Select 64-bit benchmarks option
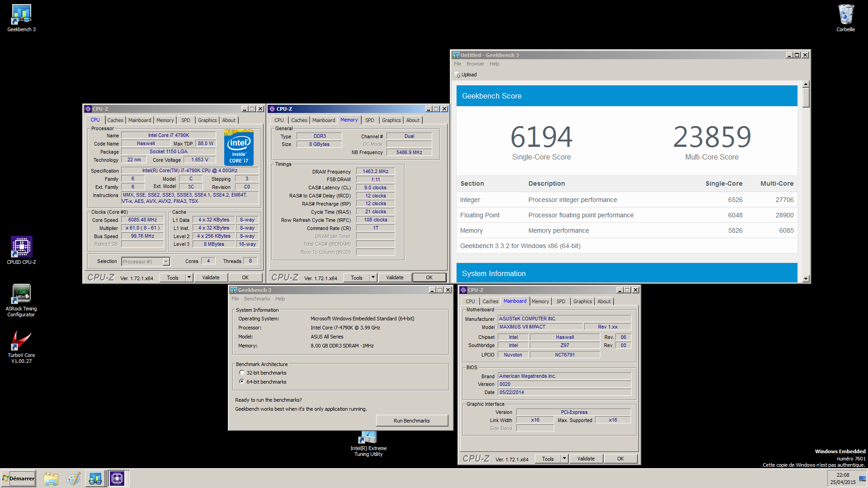The width and height of the screenshot is (868, 488). [x=242, y=381]
